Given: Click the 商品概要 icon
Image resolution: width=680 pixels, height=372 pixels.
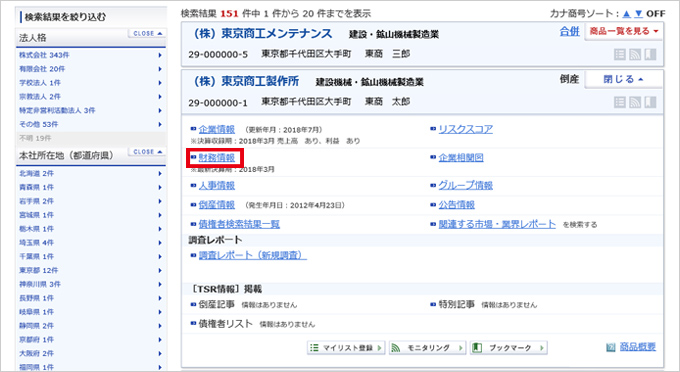Looking at the screenshot, I should pos(611,347).
